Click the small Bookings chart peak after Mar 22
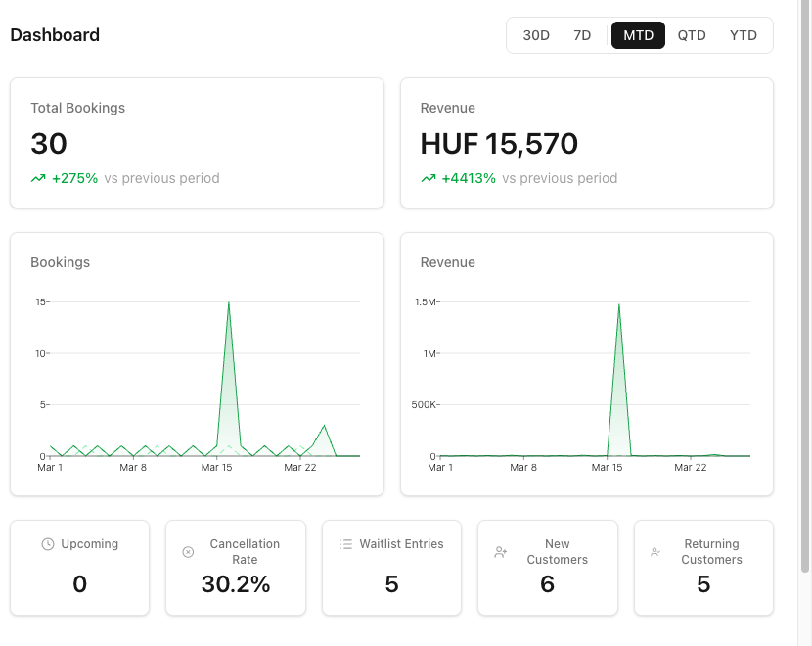 pos(324,426)
